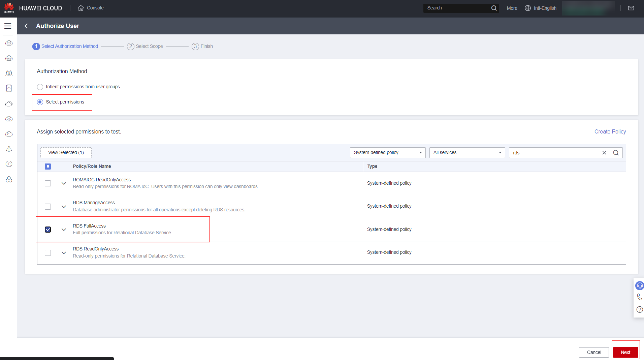This screenshot has height=360, width=644.
Task: Open the customer service headset icon
Action: [639, 286]
